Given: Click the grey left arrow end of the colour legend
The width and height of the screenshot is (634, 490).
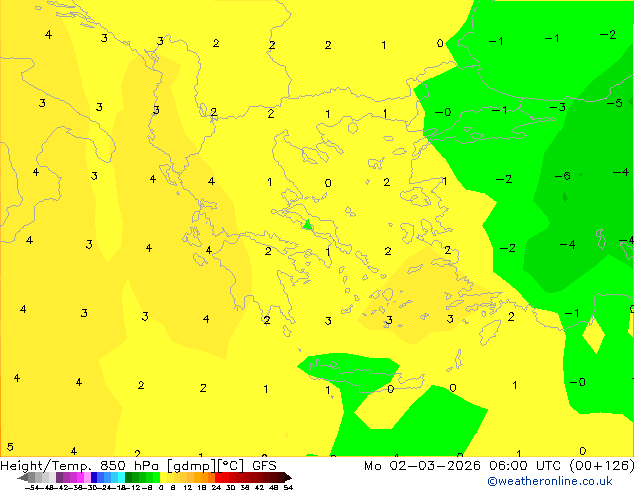Looking at the screenshot, I should (x=23, y=478).
